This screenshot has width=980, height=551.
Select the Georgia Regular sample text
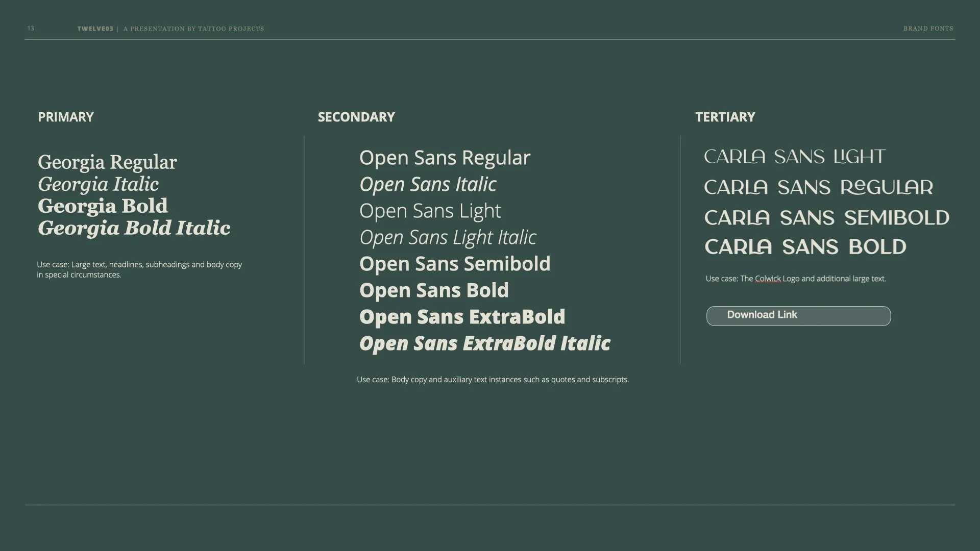(107, 162)
